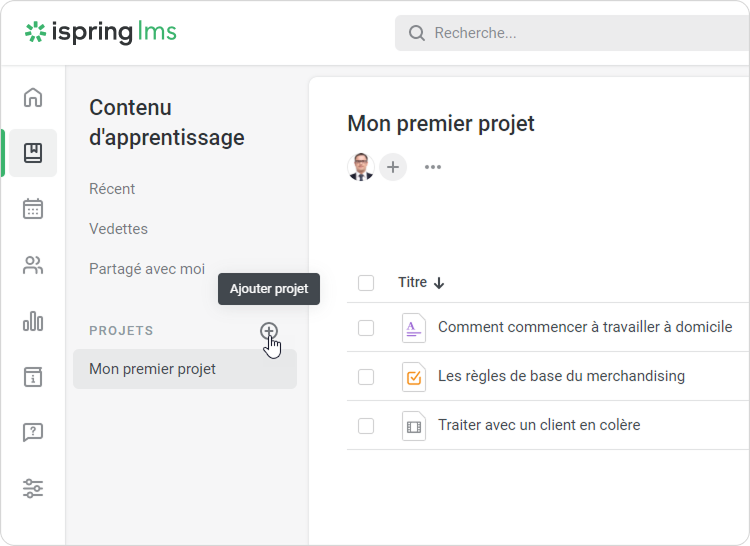The height and width of the screenshot is (546, 750).
Task: Check the box for Comment commencer à travailler
Action: click(x=366, y=328)
